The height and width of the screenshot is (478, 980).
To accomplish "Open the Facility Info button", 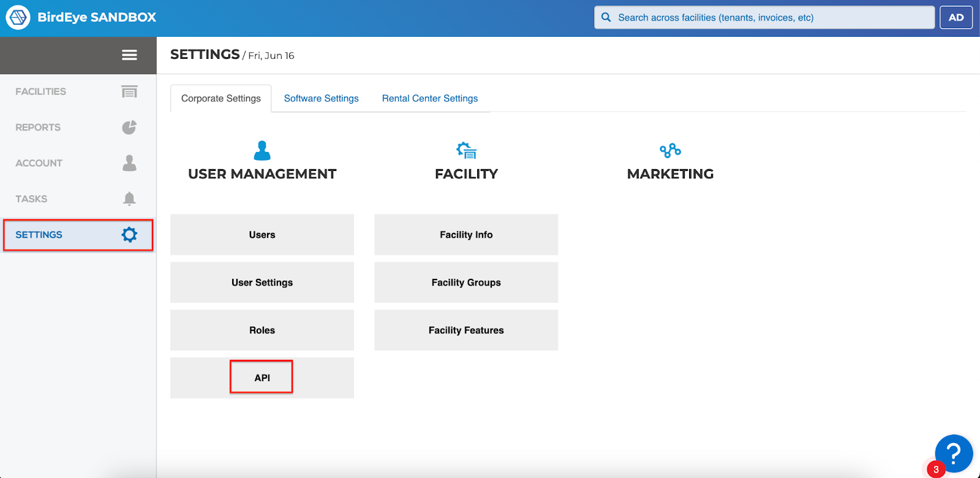I will [466, 235].
